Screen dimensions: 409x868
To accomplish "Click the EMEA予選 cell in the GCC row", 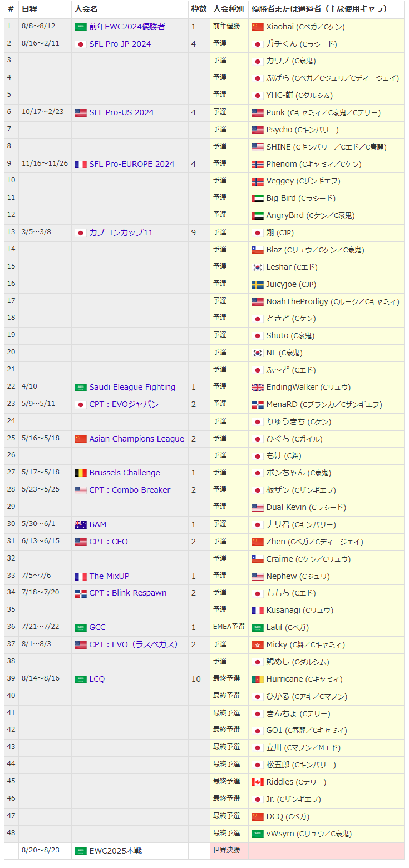I will (x=229, y=627).
